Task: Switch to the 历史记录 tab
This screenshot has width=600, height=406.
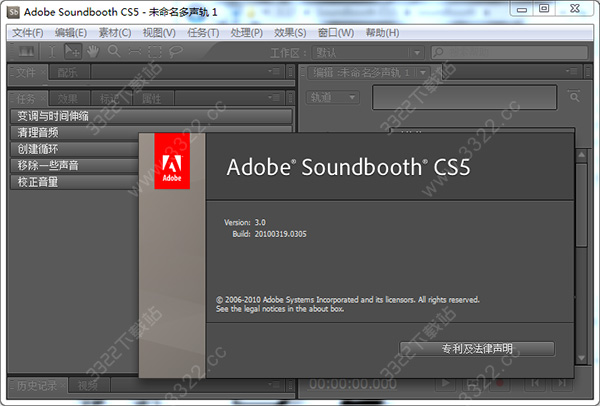Action: point(36,385)
